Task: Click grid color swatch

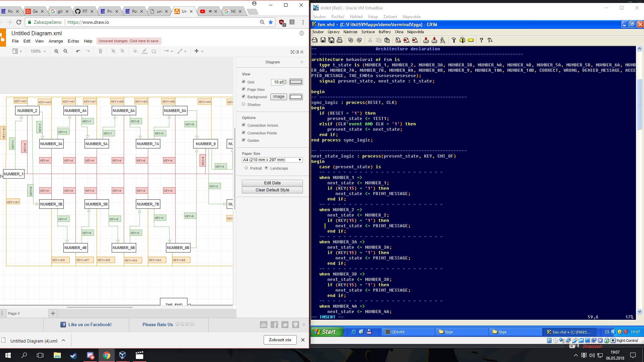Action: click(x=296, y=82)
